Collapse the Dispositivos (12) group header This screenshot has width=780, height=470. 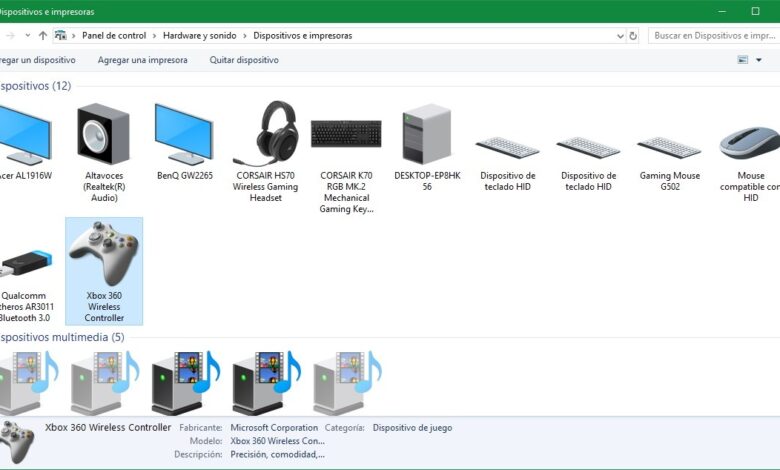[35, 86]
